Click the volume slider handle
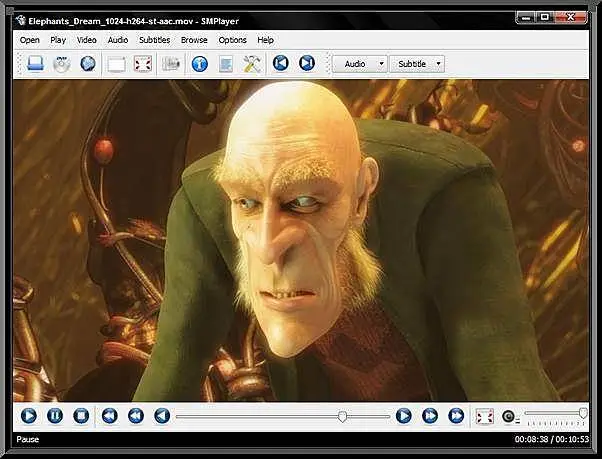 tap(583, 413)
